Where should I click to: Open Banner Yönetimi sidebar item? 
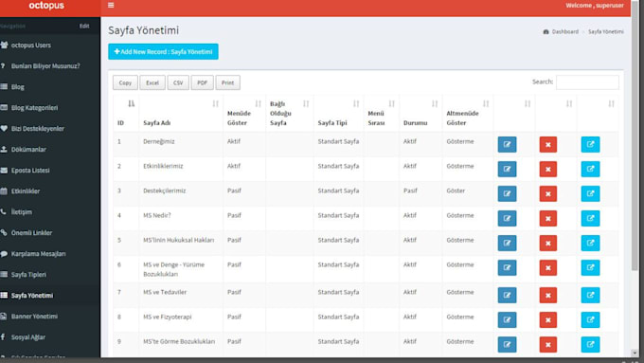(50, 317)
